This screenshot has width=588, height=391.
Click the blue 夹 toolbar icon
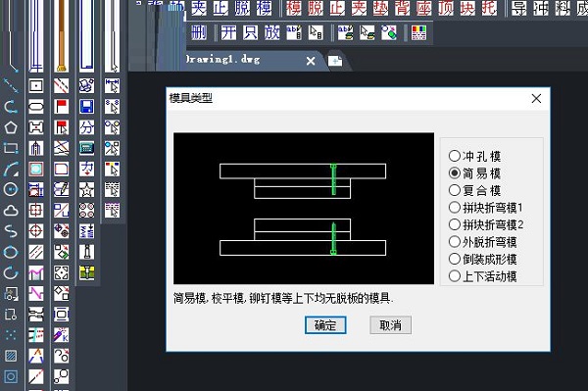pyautogui.click(x=199, y=8)
